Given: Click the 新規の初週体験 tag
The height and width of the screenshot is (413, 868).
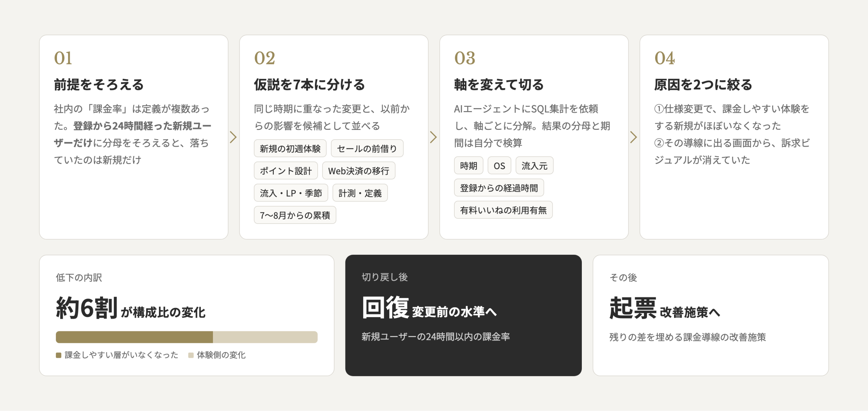Looking at the screenshot, I should pyautogui.click(x=290, y=148).
